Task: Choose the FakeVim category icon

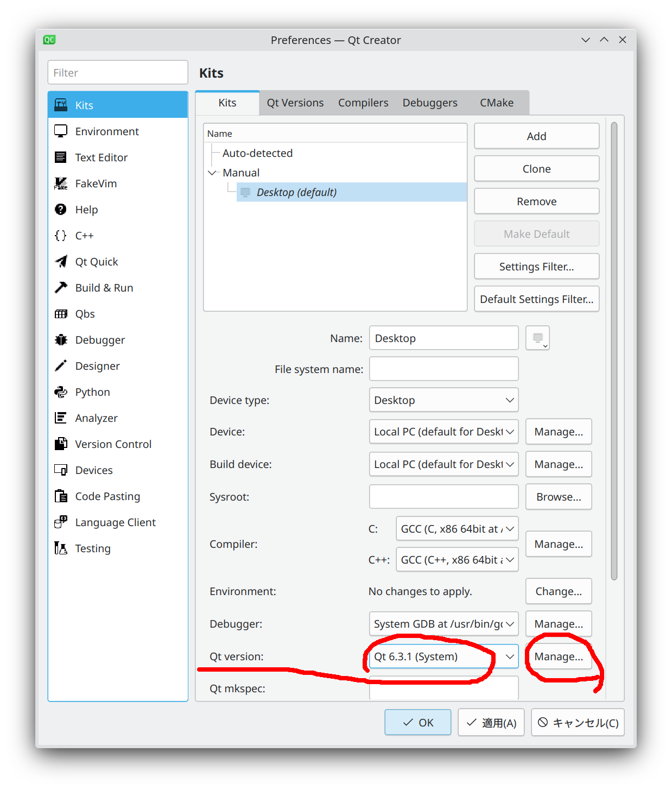Action: click(61, 183)
